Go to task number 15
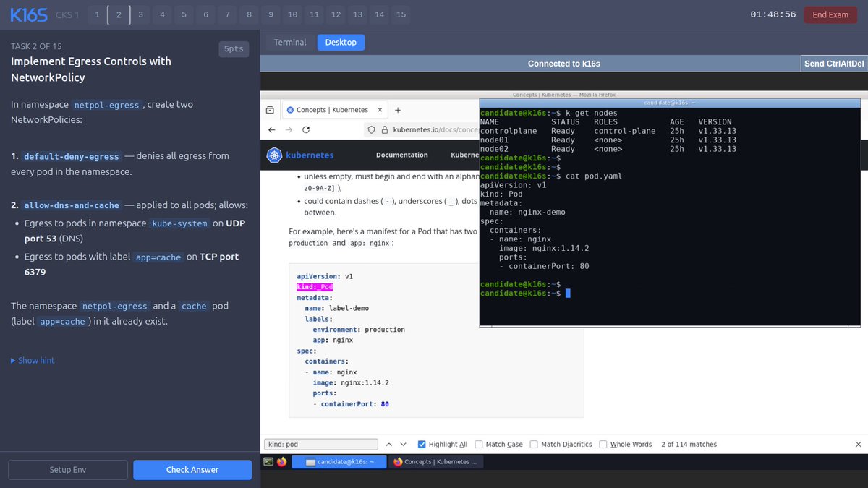 pos(401,14)
